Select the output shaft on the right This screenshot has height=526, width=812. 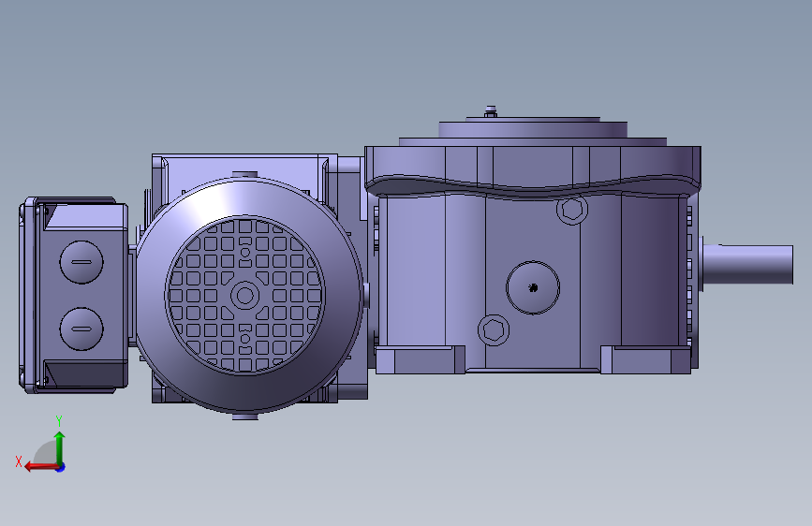pos(747,265)
